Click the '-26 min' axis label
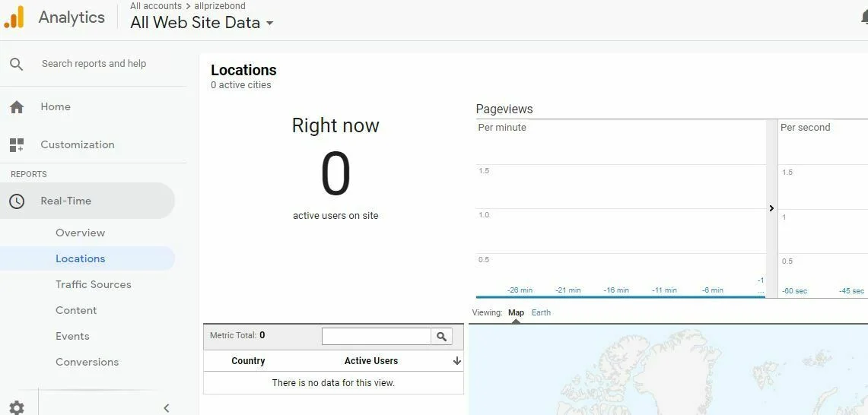Screen dimensions: 868x415 pos(520,290)
